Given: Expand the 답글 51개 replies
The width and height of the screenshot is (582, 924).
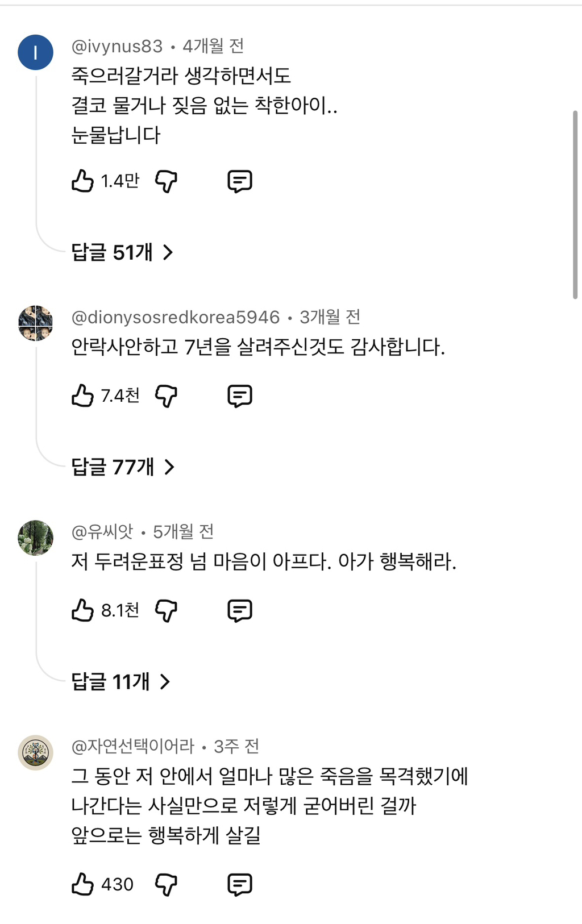Looking at the screenshot, I should 122,252.
